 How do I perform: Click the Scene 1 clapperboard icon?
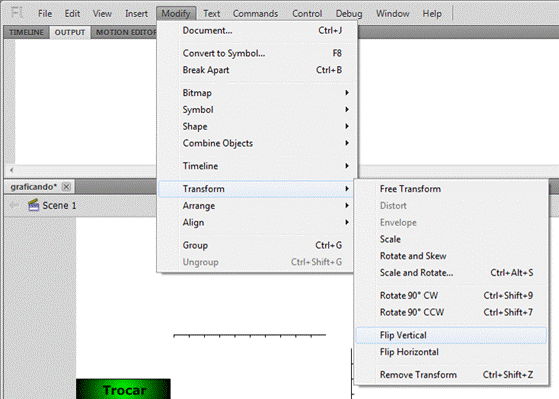click(34, 205)
